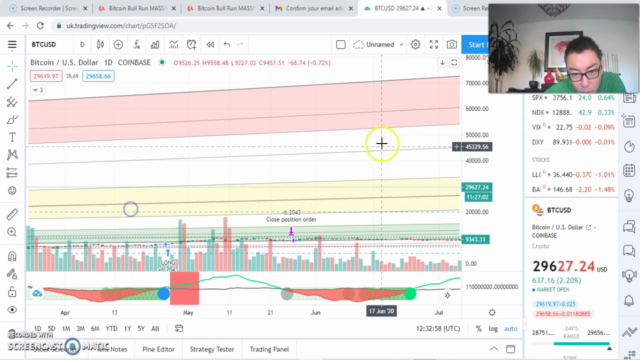Open the go to date calendar
640x360 pixels.
179,329
